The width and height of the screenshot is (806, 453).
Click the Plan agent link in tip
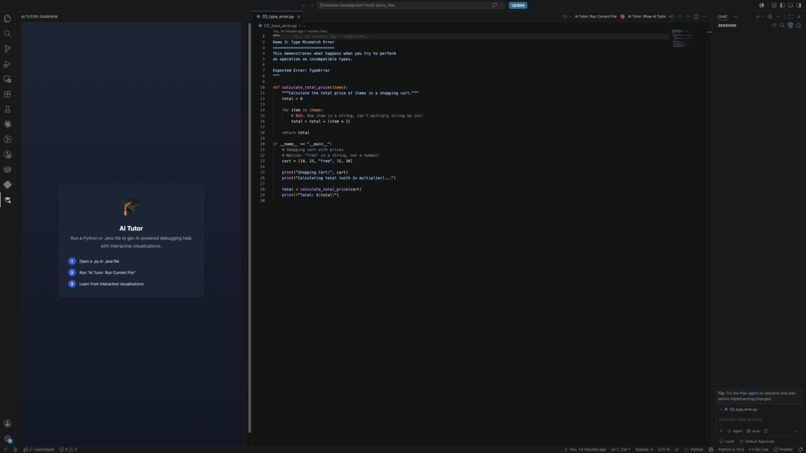(x=748, y=393)
